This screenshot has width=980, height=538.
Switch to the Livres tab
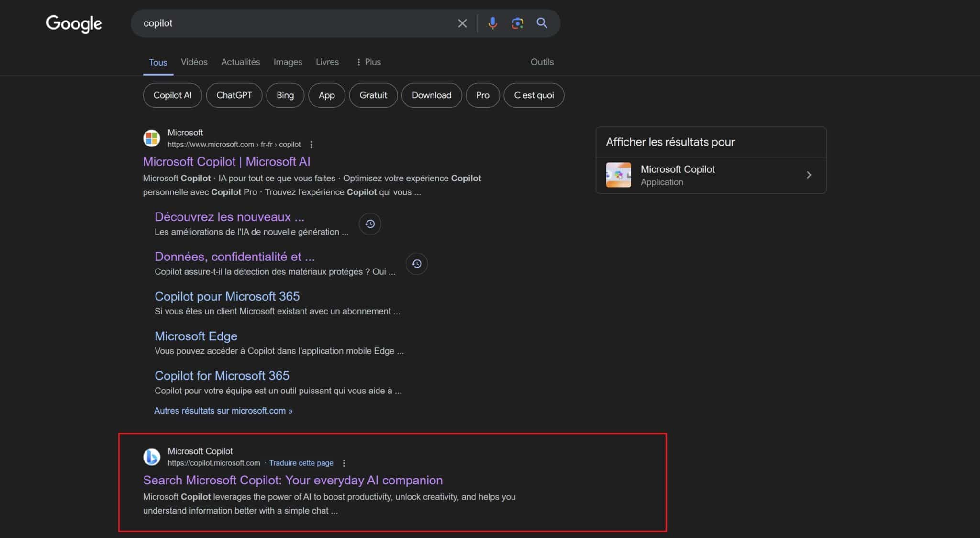click(x=327, y=62)
